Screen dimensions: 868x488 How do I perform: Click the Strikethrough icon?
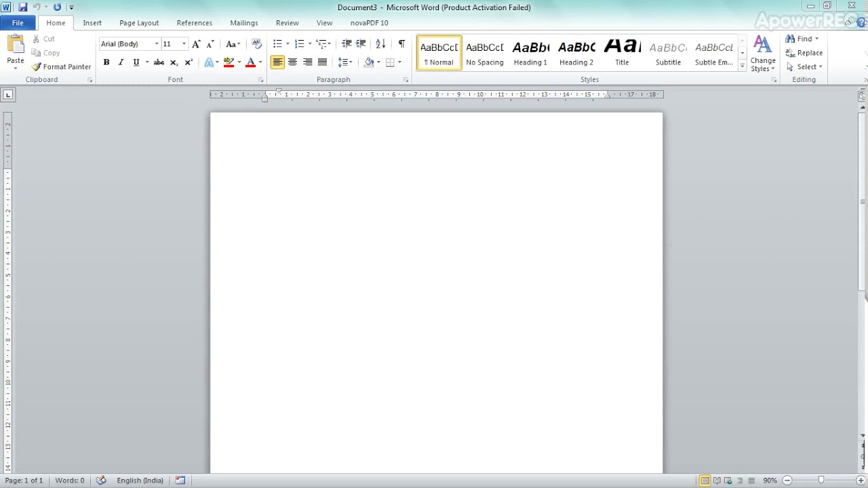[x=159, y=62]
